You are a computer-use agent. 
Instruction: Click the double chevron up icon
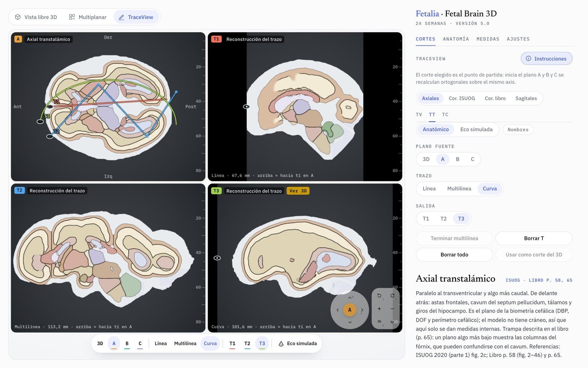point(379,322)
